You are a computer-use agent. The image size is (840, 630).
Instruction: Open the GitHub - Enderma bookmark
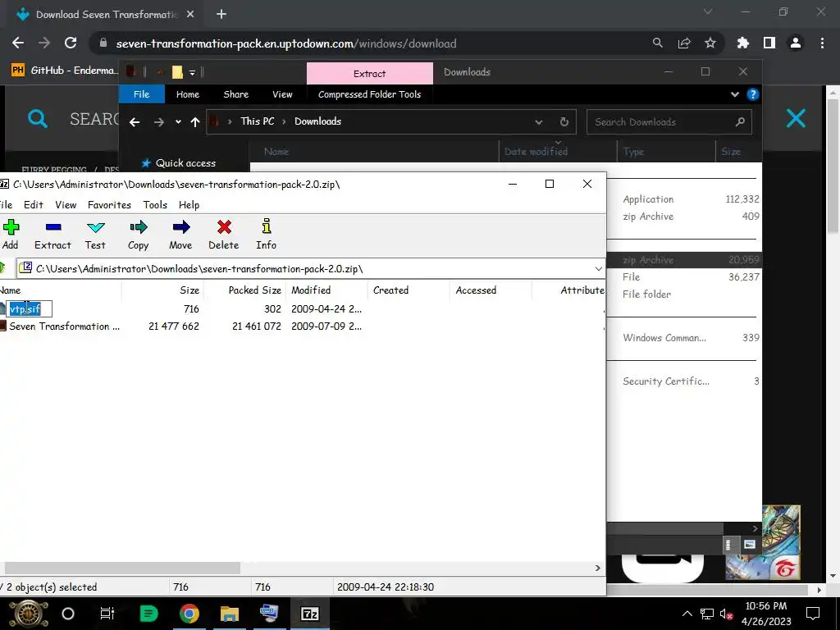point(64,71)
